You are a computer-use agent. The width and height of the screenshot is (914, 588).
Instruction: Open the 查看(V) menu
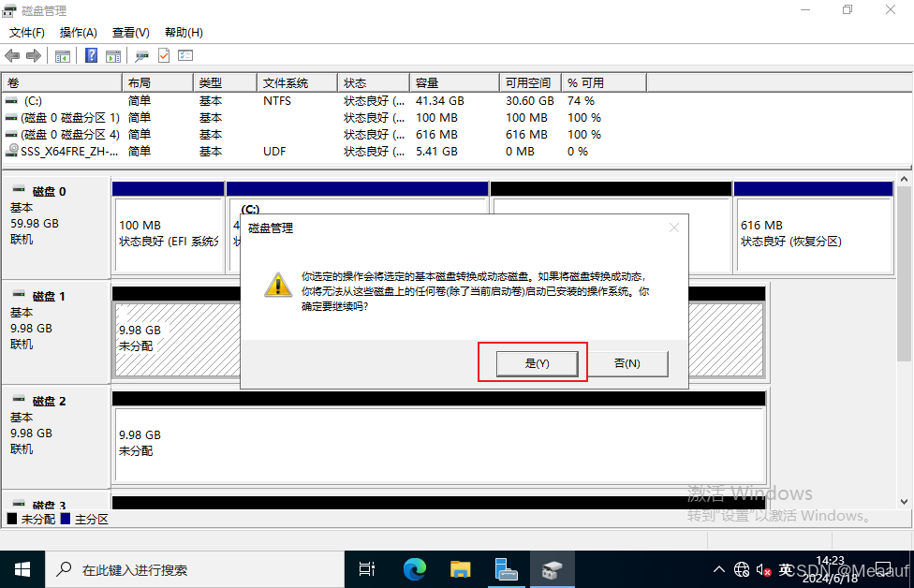[x=130, y=33]
